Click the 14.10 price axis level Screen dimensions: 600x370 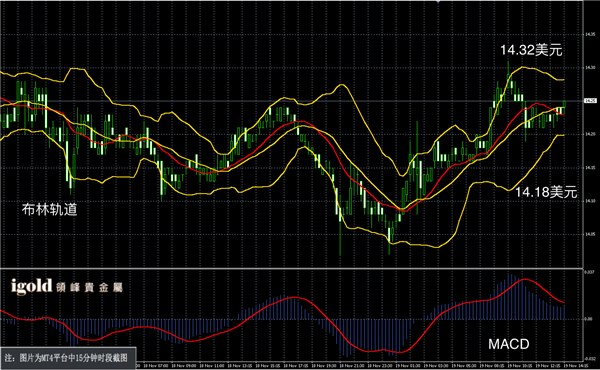coord(590,201)
